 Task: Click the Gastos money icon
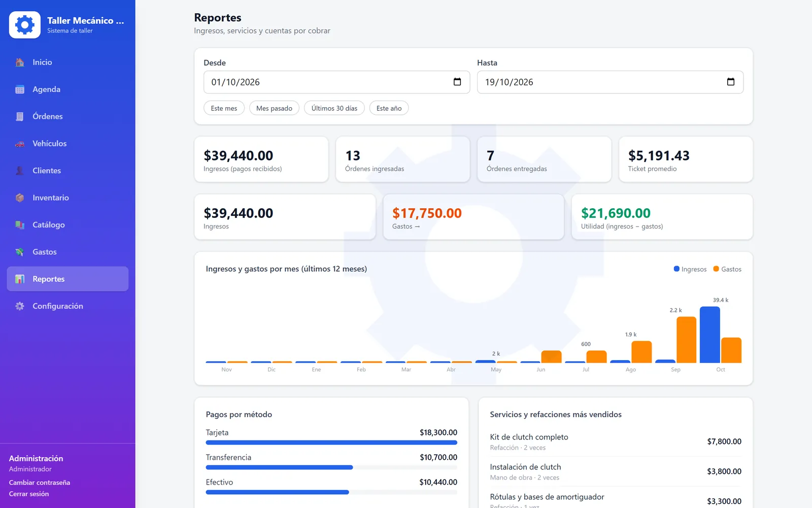[x=20, y=252]
